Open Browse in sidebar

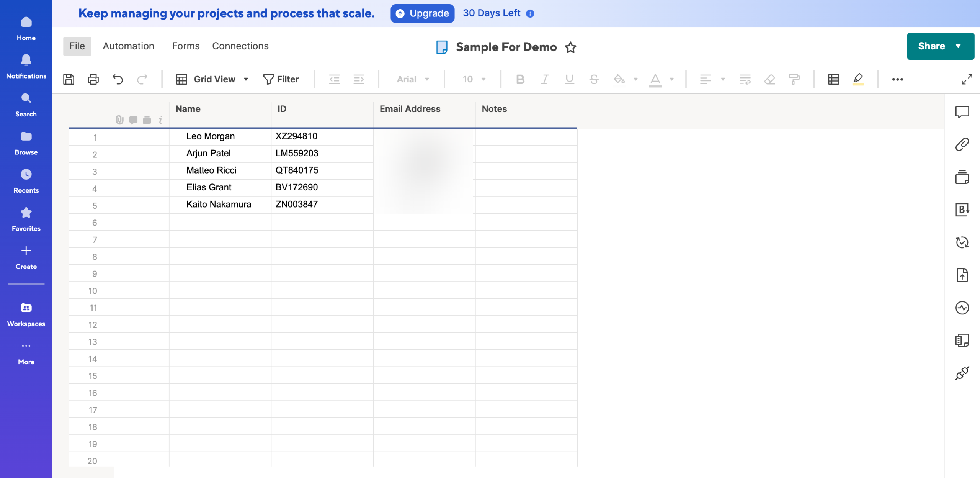click(x=26, y=142)
